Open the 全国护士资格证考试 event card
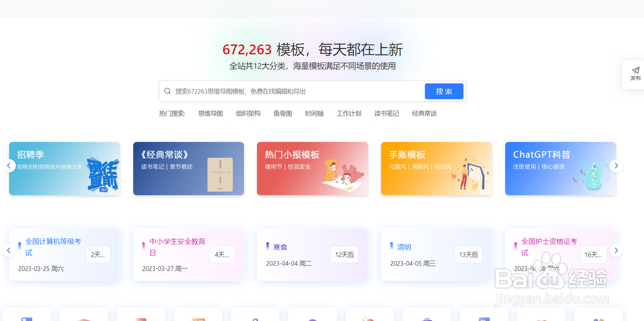 [x=560, y=255]
